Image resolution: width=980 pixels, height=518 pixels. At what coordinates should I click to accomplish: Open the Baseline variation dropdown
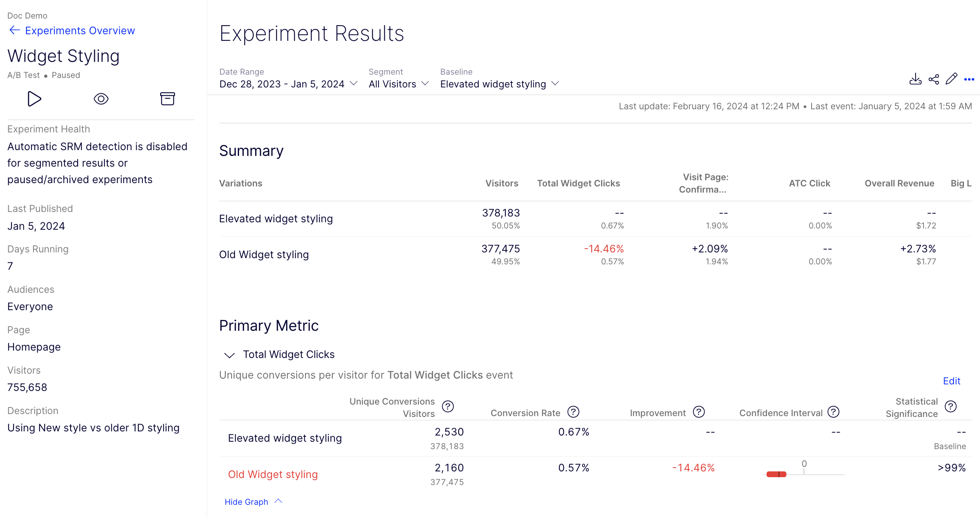tap(499, 84)
